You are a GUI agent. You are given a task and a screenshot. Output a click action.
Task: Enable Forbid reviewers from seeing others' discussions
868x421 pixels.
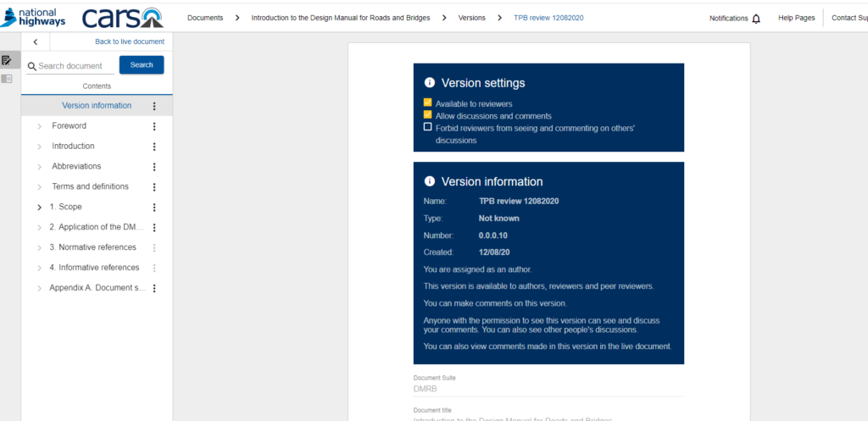pos(428,127)
